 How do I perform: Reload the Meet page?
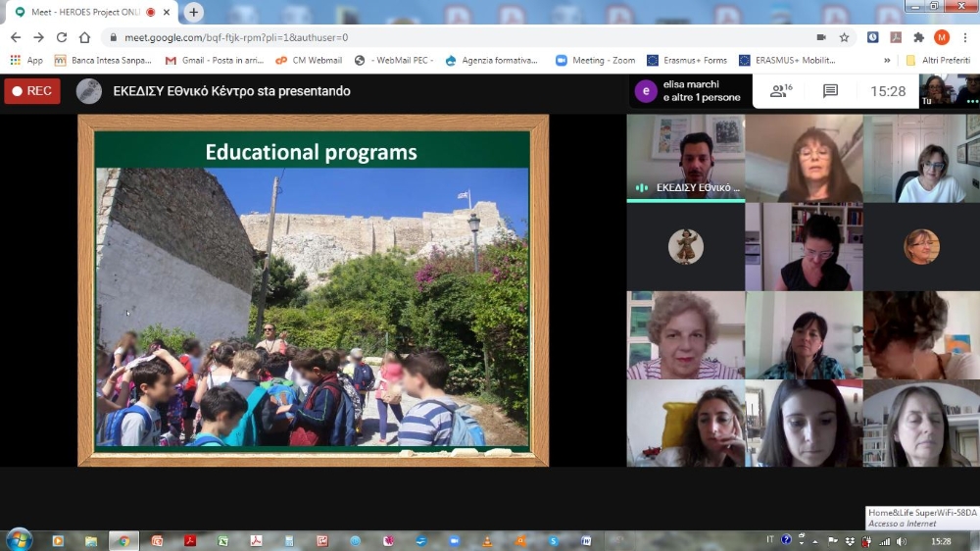tap(62, 37)
